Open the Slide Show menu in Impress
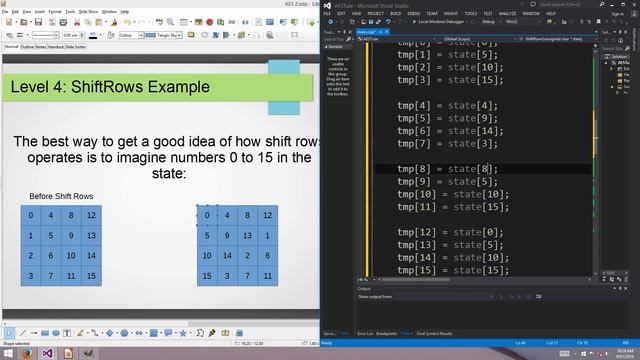 point(88,11)
